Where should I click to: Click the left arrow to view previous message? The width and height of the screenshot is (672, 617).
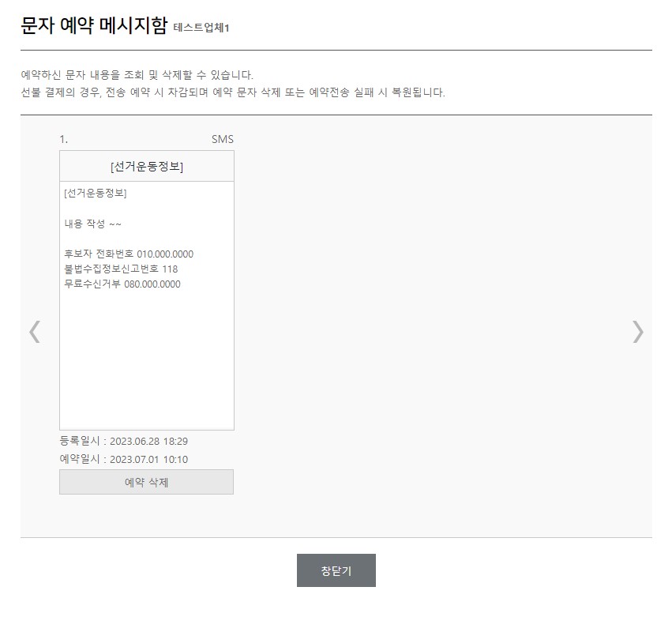tap(35, 332)
